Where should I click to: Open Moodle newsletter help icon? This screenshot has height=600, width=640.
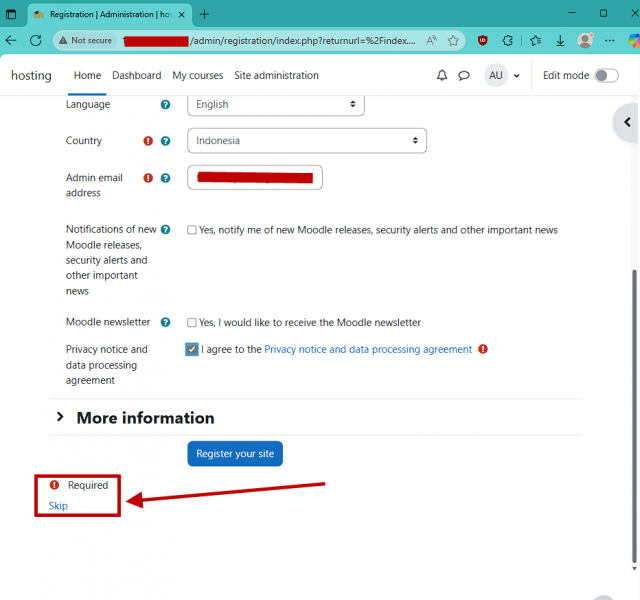tap(165, 322)
